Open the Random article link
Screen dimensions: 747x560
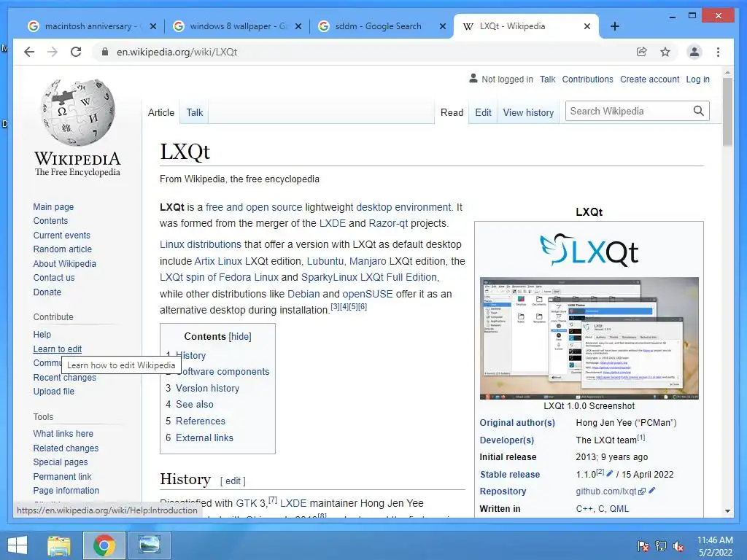point(63,249)
